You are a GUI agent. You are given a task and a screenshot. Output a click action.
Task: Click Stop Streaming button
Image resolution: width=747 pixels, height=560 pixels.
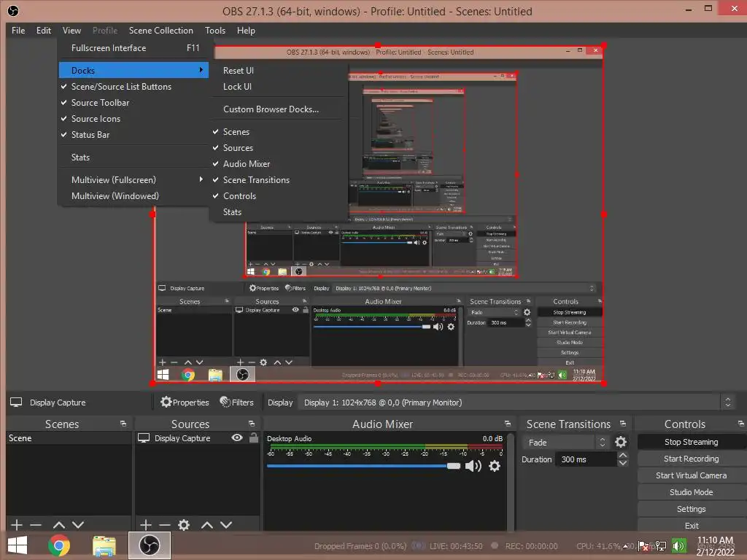692,442
